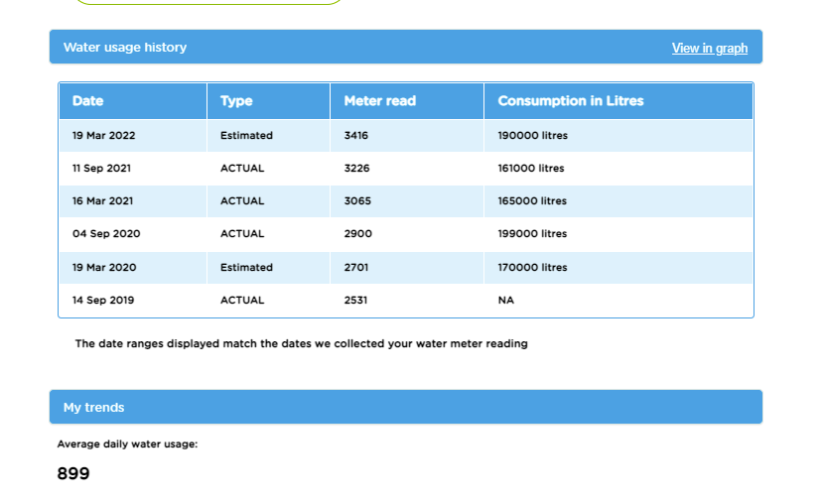Click the date ranges explanation note
Screen dimensions: 823x504
[x=301, y=344]
